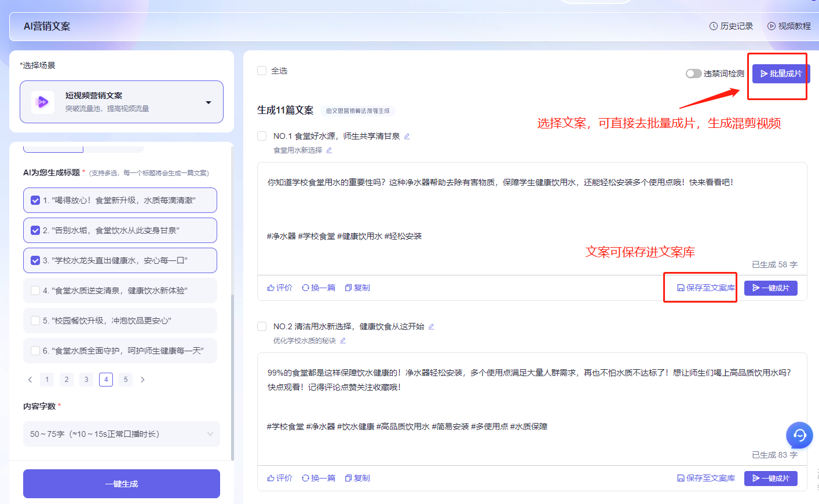This screenshot has height=504, width=819.
Task: Uncheck title 1 喝得放心 checkbox
Action: pyautogui.click(x=35, y=200)
